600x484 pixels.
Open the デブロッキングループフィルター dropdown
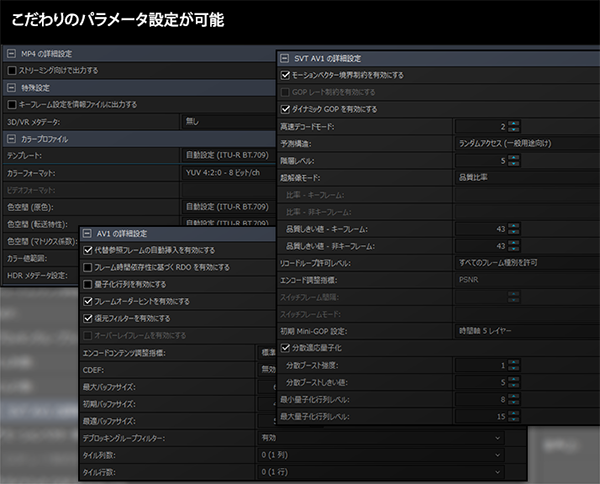coord(381,438)
